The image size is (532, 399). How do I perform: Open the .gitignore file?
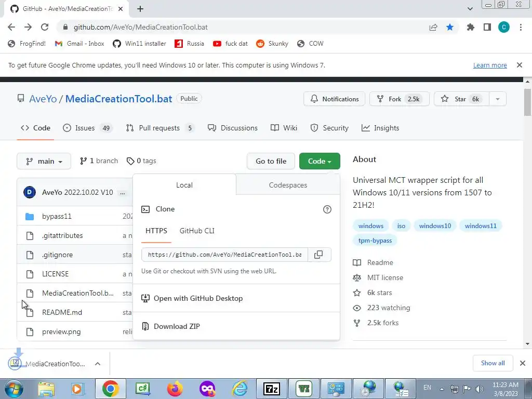tap(57, 255)
